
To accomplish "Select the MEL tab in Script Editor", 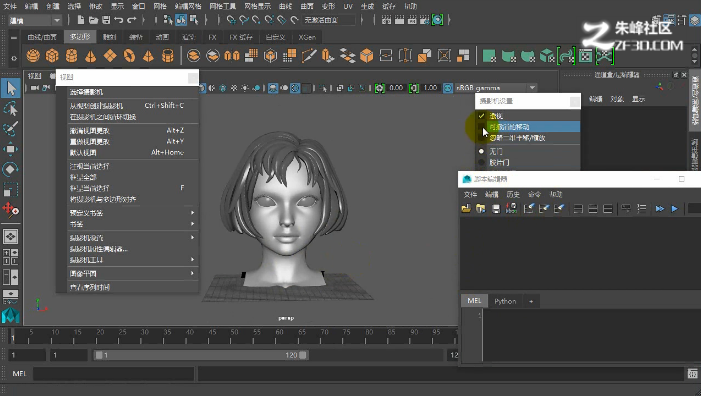I will pyautogui.click(x=474, y=301).
